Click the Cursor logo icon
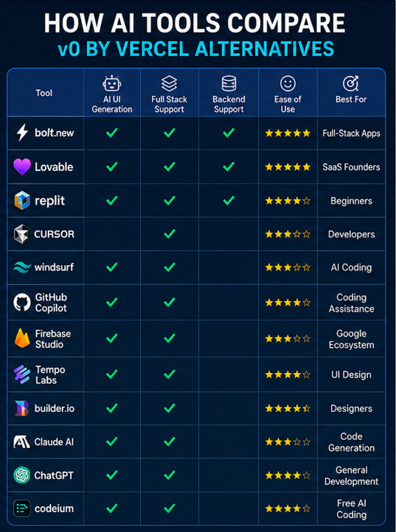 pyautogui.click(x=21, y=234)
